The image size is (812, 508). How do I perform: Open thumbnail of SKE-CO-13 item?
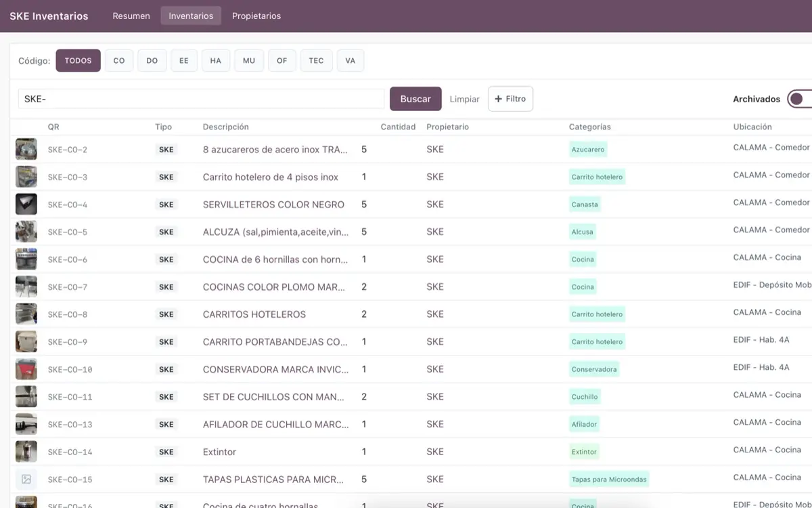(26, 424)
